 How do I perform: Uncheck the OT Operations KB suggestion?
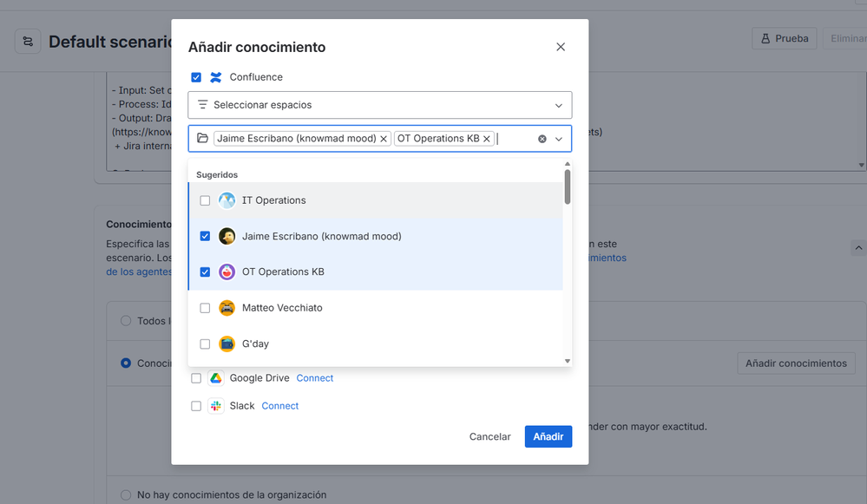(x=205, y=271)
